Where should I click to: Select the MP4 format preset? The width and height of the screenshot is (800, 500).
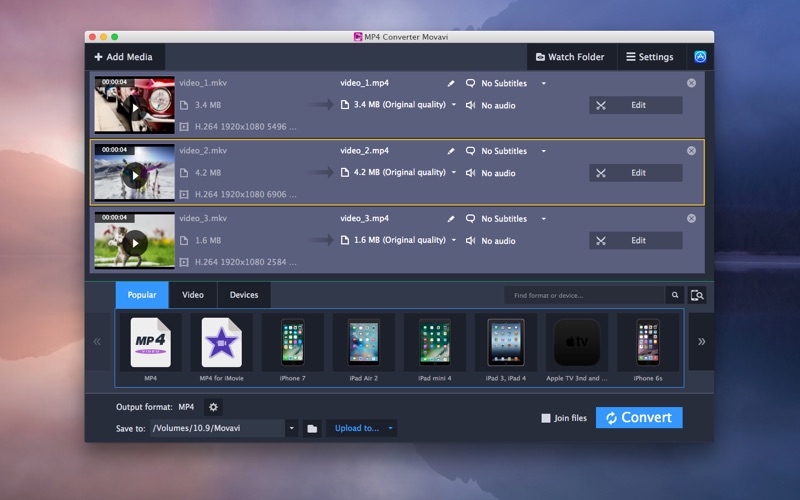click(x=151, y=349)
